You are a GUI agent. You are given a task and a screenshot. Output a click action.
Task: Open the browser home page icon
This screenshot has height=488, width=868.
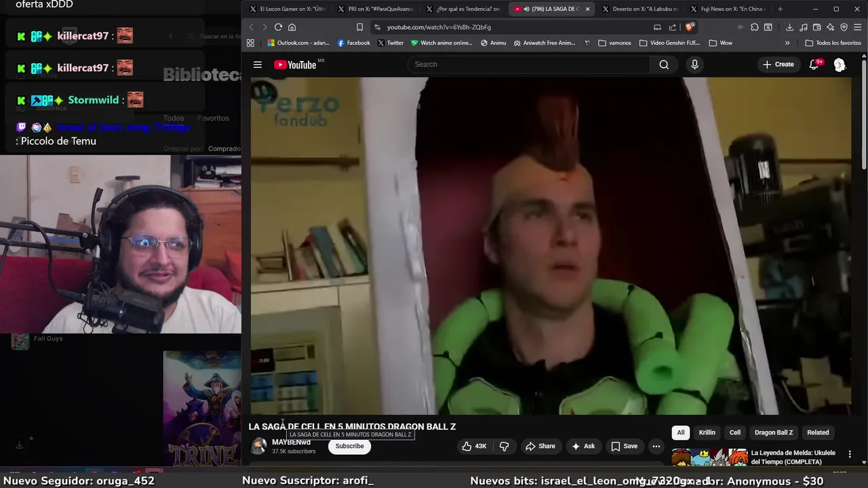(292, 27)
